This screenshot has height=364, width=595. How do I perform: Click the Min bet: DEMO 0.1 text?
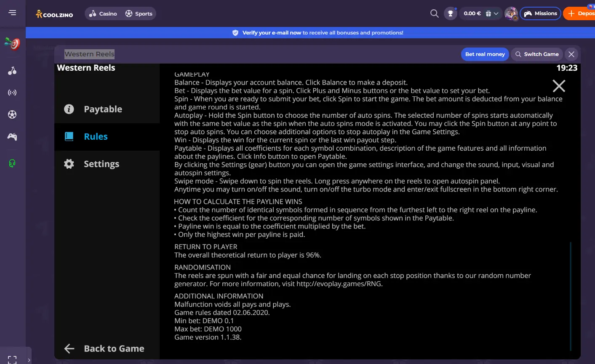204,321
